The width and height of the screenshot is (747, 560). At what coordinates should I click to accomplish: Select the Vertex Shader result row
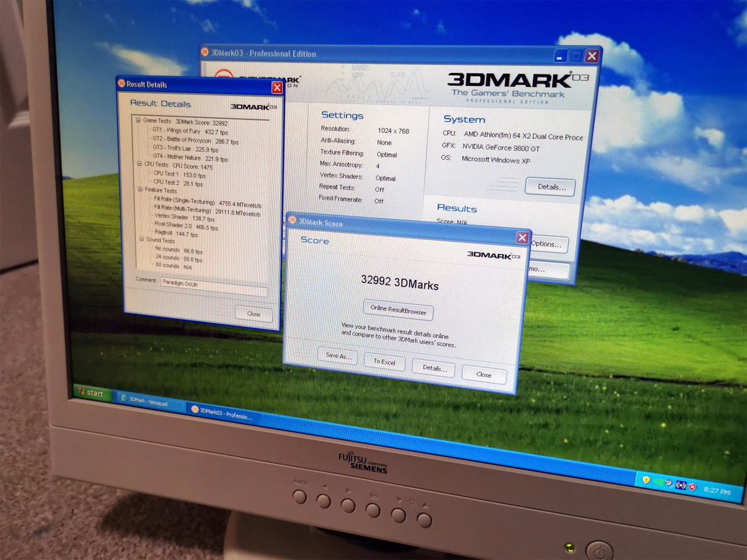tap(184, 218)
